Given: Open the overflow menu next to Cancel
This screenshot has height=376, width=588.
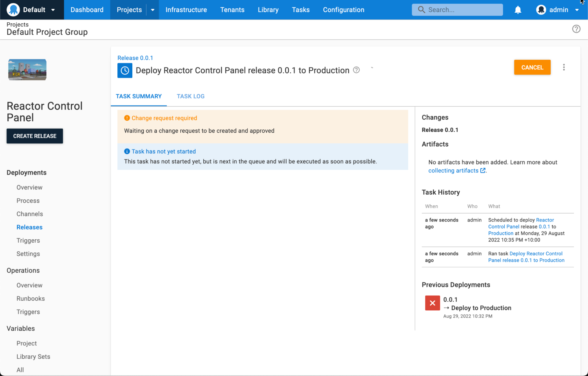Looking at the screenshot, I should [564, 67].
